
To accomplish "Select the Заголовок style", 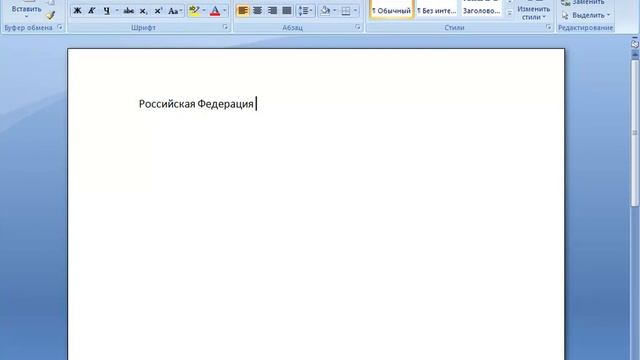I will [x=482, y=9].
